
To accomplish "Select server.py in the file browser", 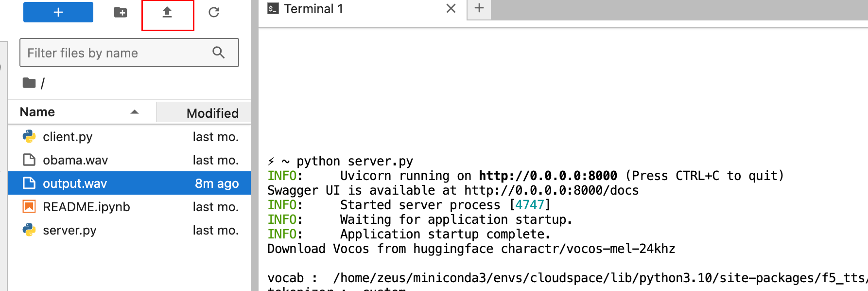I will [x=69, y=230].
